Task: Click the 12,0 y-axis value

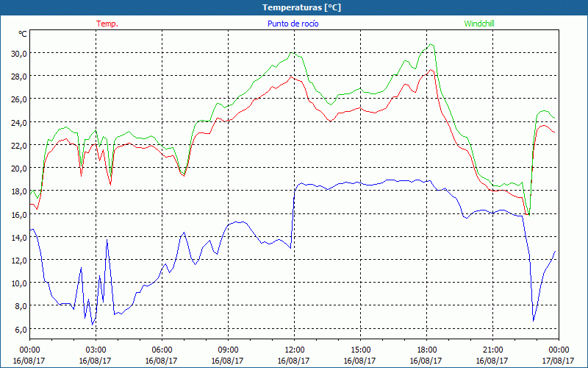Action: click(x=19, y=260)
